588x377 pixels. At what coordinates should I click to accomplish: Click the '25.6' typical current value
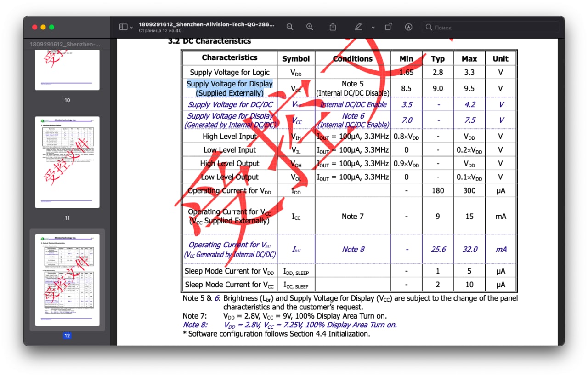pos(438,249)
